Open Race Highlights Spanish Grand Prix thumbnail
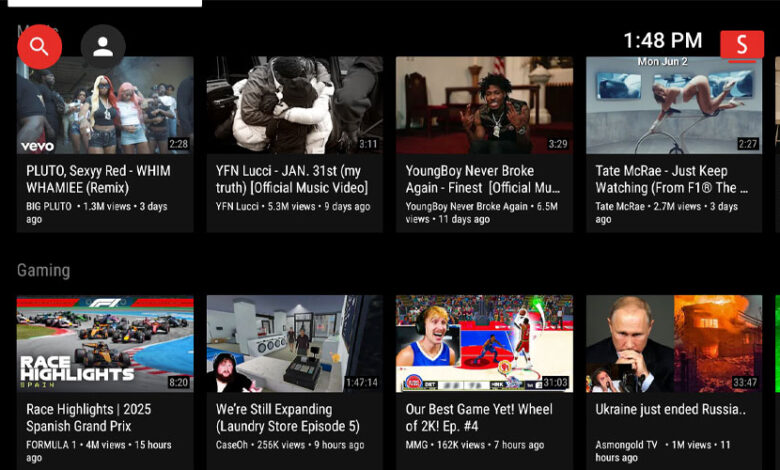 pyautogui.click(x=105, y=343)
